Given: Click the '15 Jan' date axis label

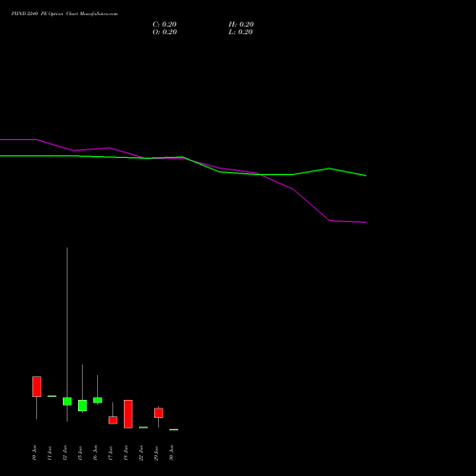Looking at the screenshot, I should coord(80,453).
